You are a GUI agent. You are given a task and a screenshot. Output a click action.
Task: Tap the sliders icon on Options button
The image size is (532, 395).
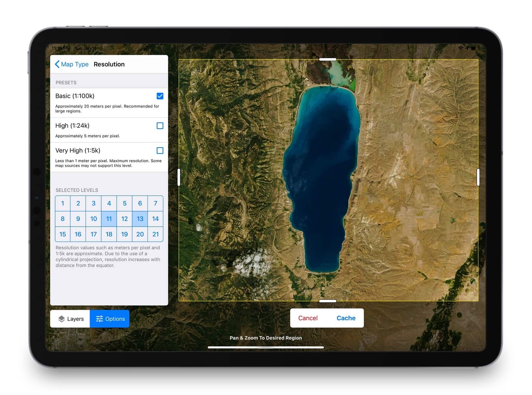[x=99, y=319]
